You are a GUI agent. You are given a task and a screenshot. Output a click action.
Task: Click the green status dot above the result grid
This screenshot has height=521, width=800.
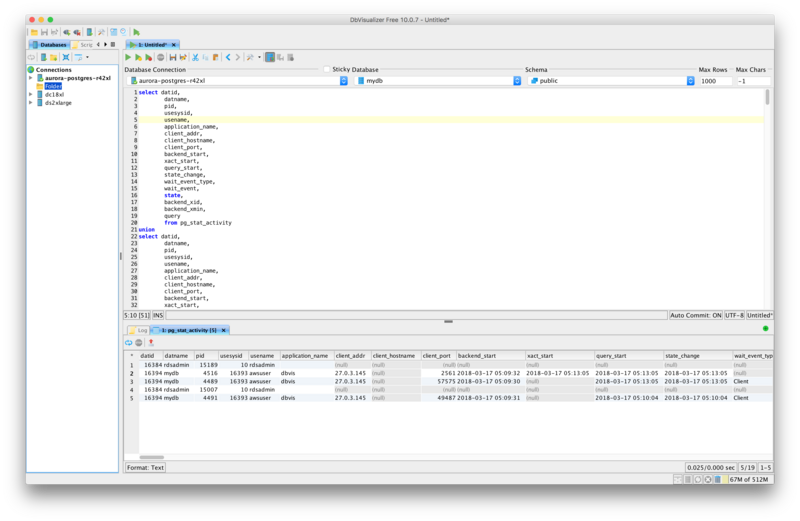click(765, 329)
